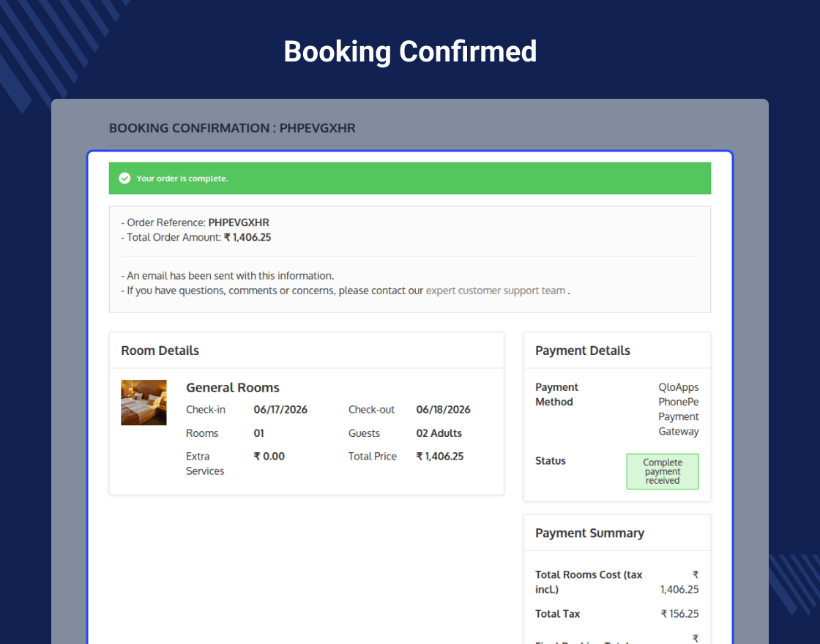Image resolution: width=820 pixels, height=644 pixels.
Task: Click the General Rooms thumbnail image
Action: pos(143,402)
